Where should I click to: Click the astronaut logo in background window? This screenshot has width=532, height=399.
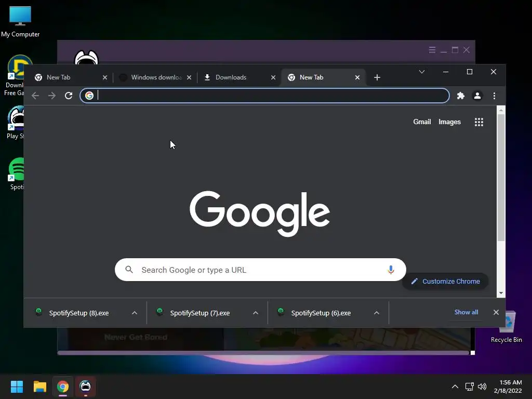tap(86, 57)
